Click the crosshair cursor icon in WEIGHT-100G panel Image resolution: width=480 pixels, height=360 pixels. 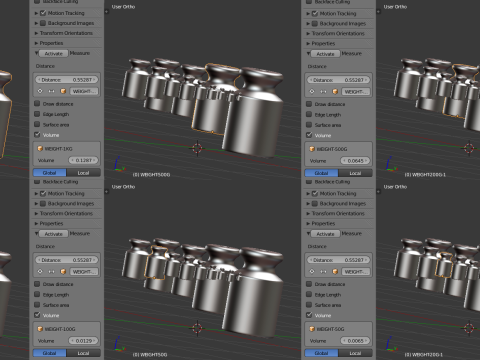40,271
